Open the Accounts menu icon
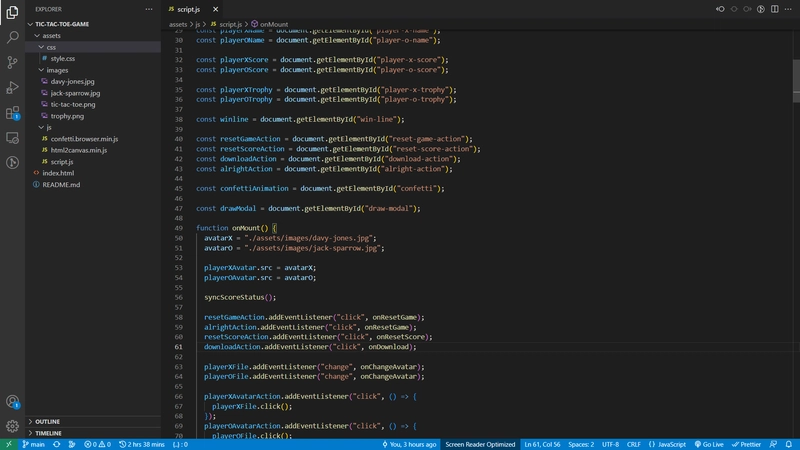The image size is (800, 450). click(x=12, y=402)
